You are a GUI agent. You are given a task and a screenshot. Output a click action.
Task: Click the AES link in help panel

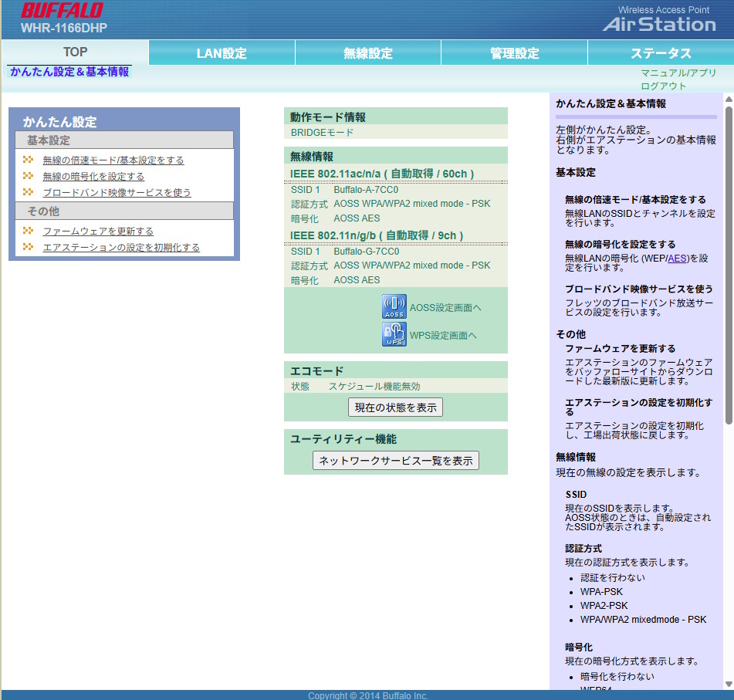tap(677, 259)
